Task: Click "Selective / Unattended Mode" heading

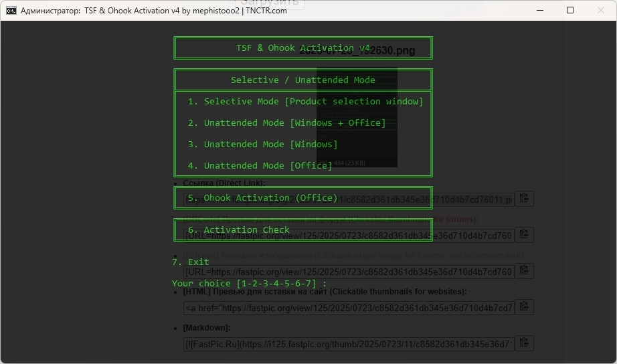Action: 302,80
